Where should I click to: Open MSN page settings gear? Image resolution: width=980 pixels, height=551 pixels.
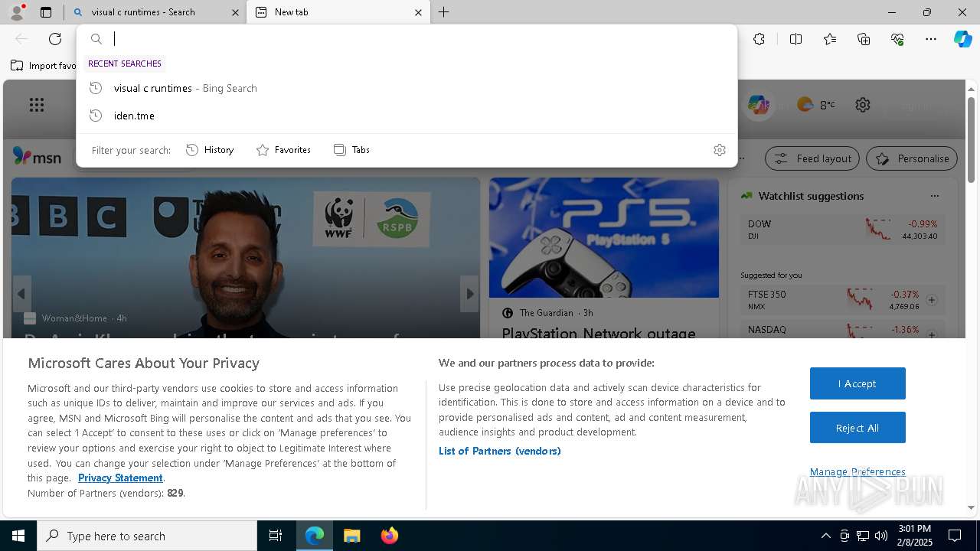pos(863,105)
